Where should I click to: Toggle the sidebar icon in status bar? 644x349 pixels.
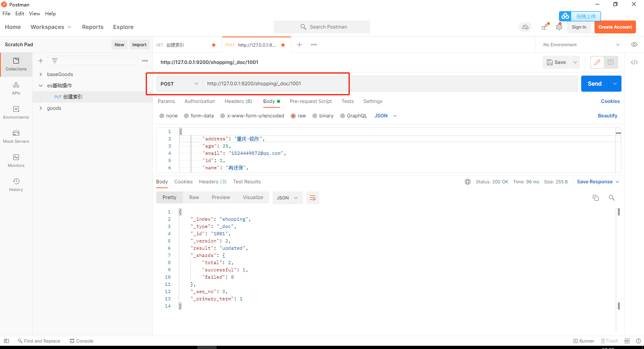pos(6,341)
